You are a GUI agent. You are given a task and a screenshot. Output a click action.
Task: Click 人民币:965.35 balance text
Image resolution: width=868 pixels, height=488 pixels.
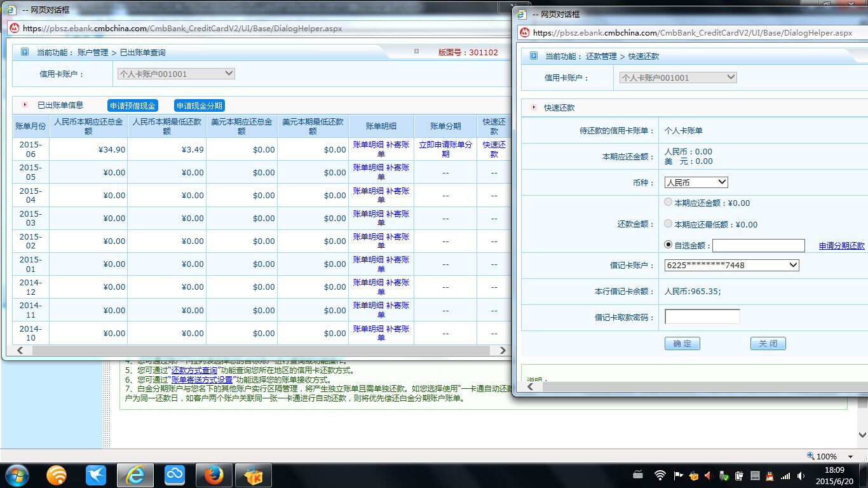pyautogui.click(x=693, y=291)
